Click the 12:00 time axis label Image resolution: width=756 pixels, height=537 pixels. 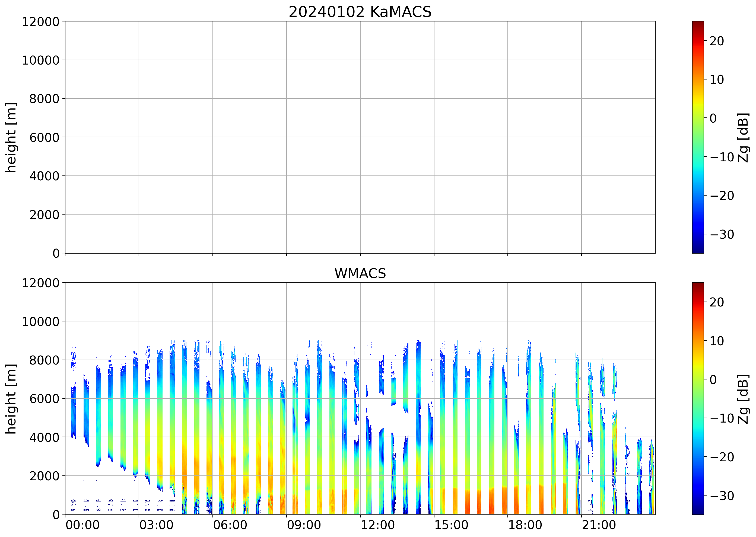click(x=377, y=525)
